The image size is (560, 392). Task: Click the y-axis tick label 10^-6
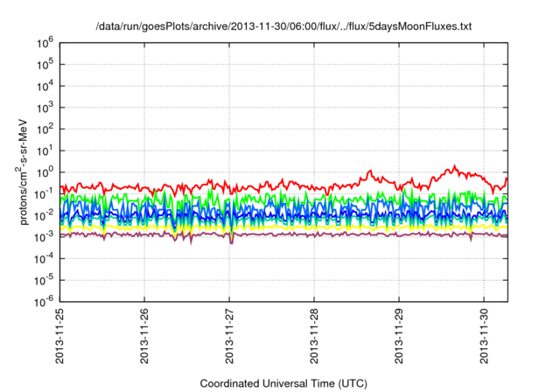point(44,303)
